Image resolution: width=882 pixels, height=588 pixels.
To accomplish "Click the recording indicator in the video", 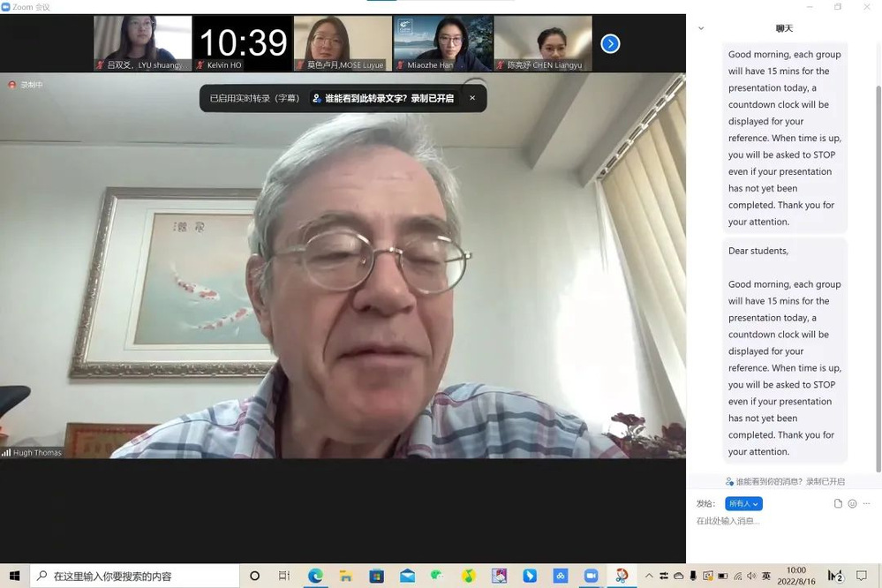I will (x=26, y=85).
